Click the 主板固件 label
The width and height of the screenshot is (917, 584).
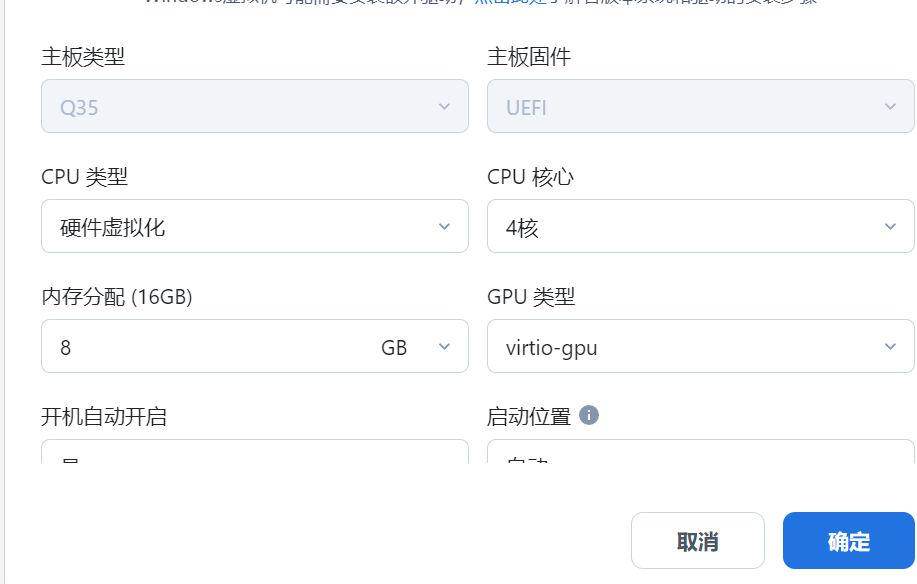[529, 57]
